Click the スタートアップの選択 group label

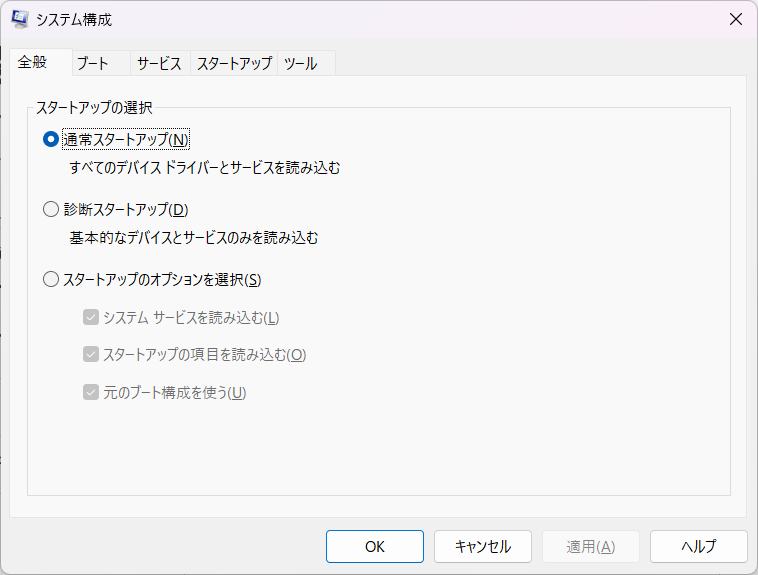pos(93,106)
